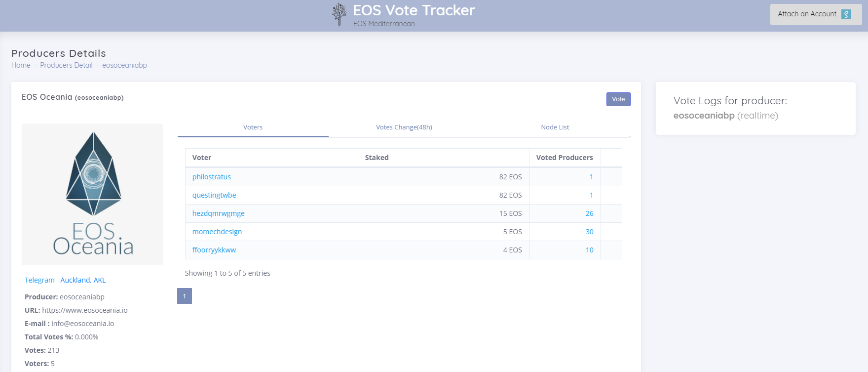The width and height of the screenshot is (868, 372).
Task: Open the Node List tab
Action: pyautogui.click(x=555, y=127)
